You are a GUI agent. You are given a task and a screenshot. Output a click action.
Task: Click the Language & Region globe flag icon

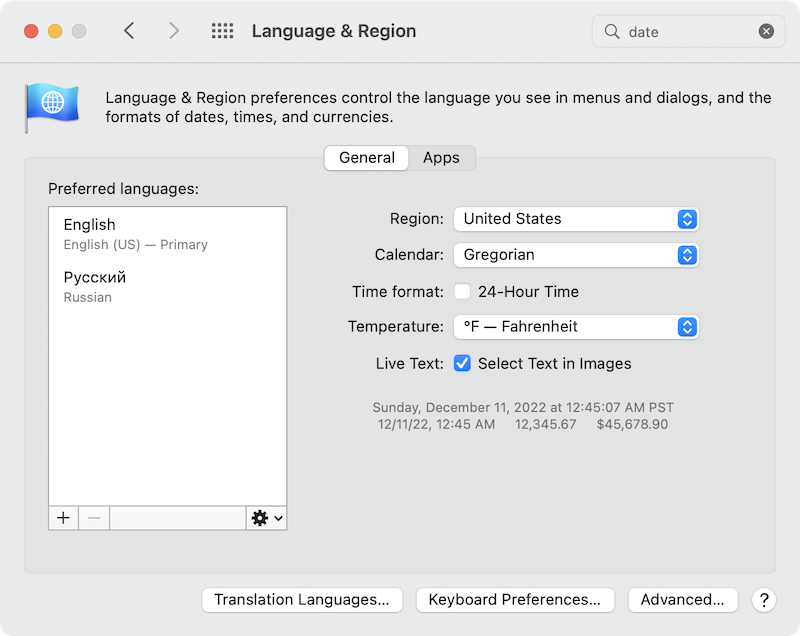click(x=52, y=106)
